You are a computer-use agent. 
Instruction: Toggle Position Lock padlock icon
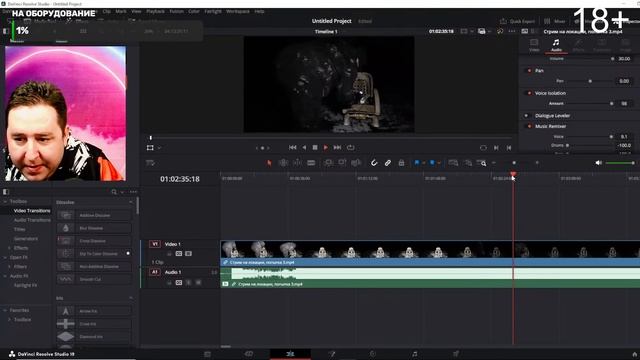coord(401,163)
